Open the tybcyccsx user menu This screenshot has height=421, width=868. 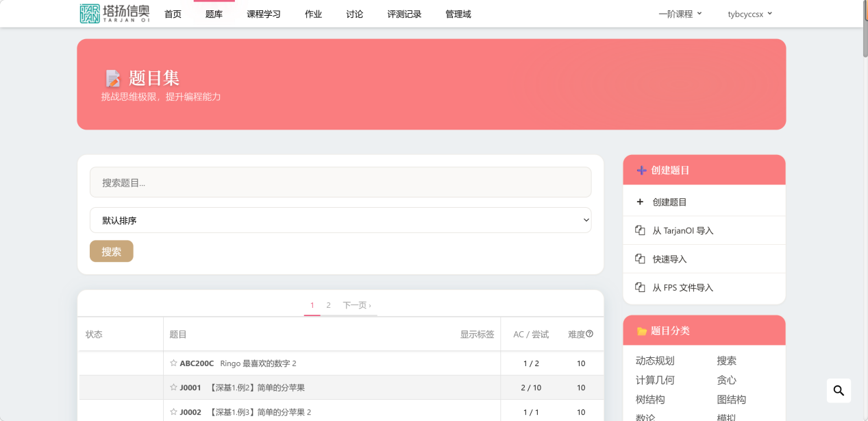click(749, 14)
